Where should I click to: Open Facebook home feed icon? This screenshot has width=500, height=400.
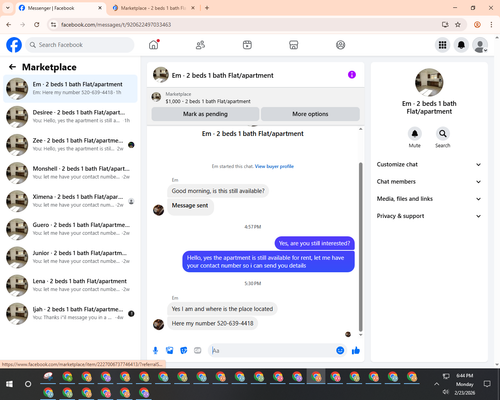(153, 45)
